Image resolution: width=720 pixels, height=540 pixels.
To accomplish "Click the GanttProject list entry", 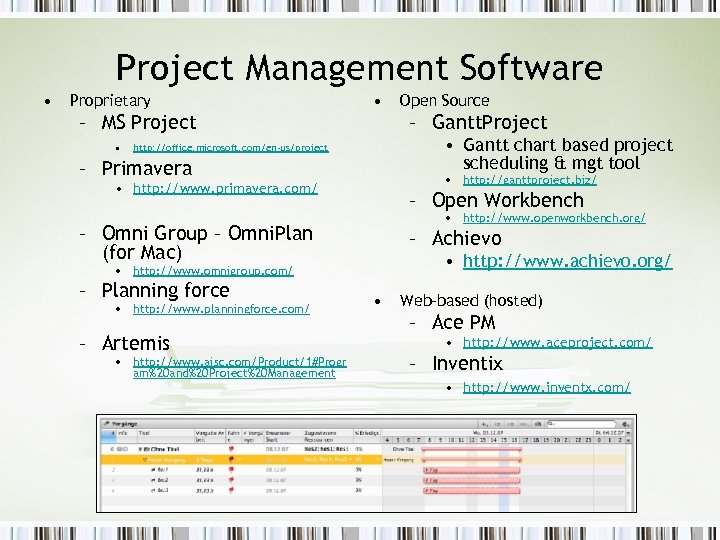I will tap(489, 122).
